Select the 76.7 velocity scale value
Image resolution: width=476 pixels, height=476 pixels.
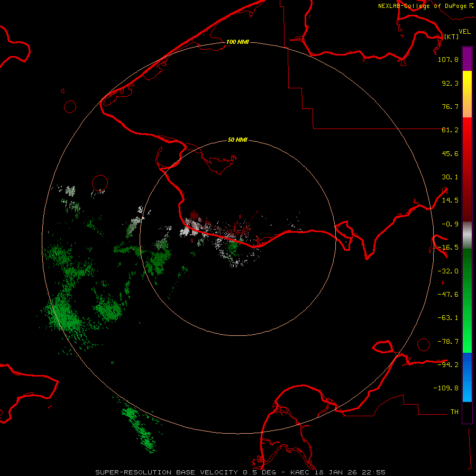pyautogui.click(x=450, y=106)
